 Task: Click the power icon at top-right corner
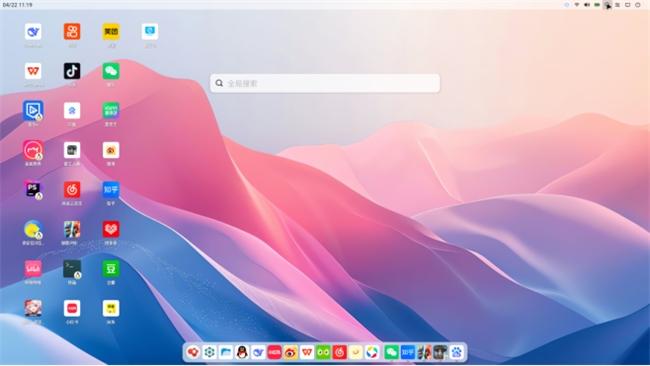638,5
